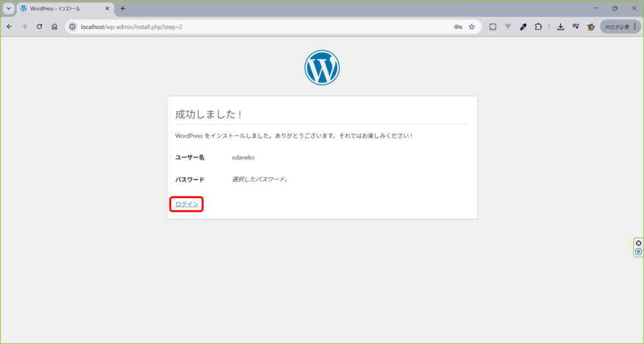Click the WordPress logo above the panel
This screenshot has width=644, height=344.
coord(322,67)
